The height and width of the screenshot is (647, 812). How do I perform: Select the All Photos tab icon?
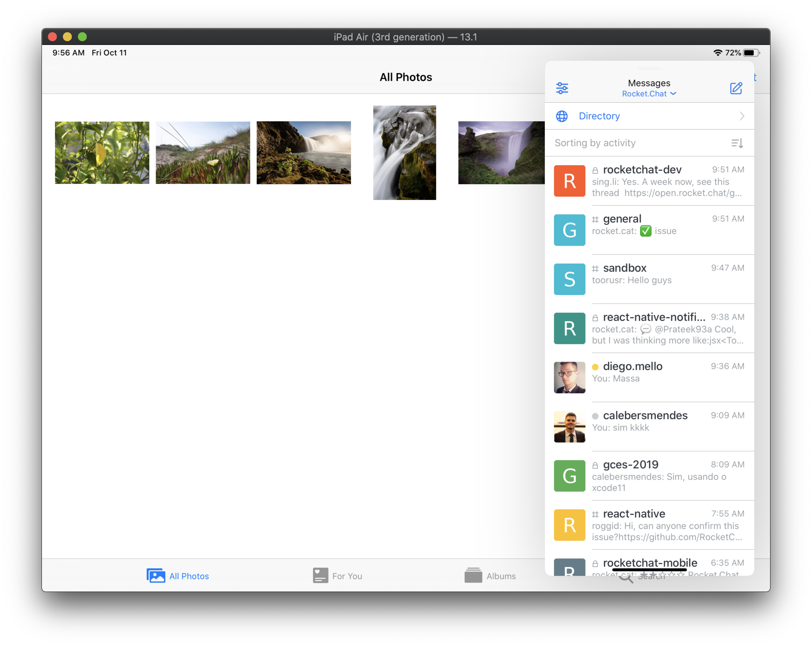pos(156,575)
